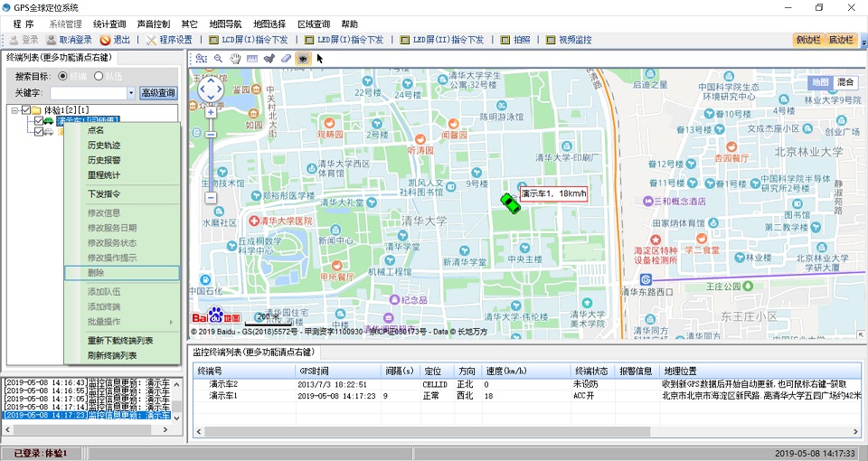Click the red 退出 exit button
The width and height of the screenshot is (868, 461).
pos(115,40)
